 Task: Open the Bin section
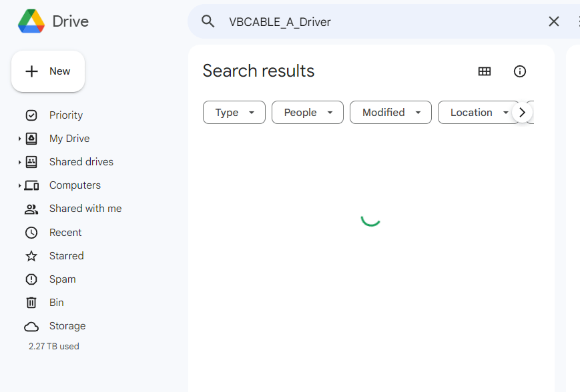coord(57,303)
